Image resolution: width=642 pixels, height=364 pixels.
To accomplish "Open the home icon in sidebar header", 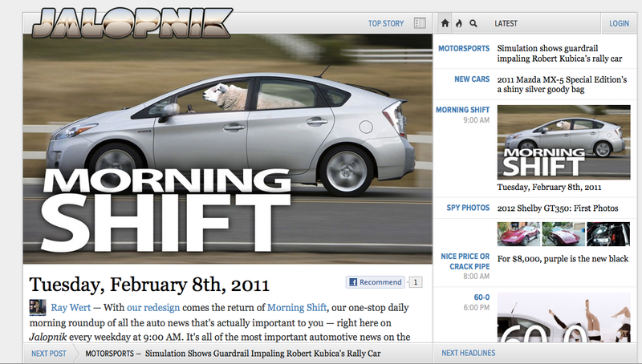I will tap(445, 23).
